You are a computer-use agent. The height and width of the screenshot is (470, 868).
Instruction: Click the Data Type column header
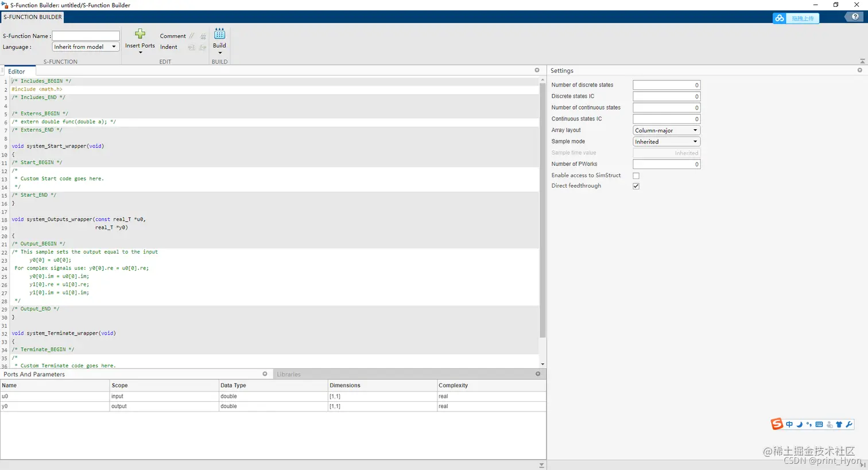273,386
